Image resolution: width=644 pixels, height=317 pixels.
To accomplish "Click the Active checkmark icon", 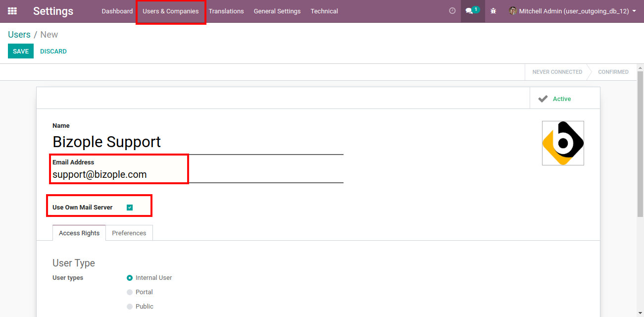I will (543, 99).
